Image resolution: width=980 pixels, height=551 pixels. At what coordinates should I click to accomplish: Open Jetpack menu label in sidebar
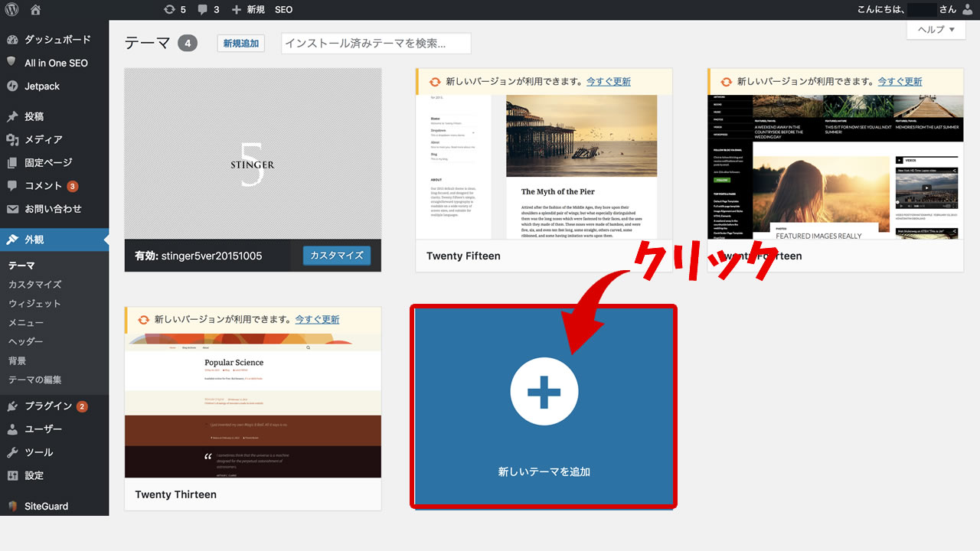42,86
